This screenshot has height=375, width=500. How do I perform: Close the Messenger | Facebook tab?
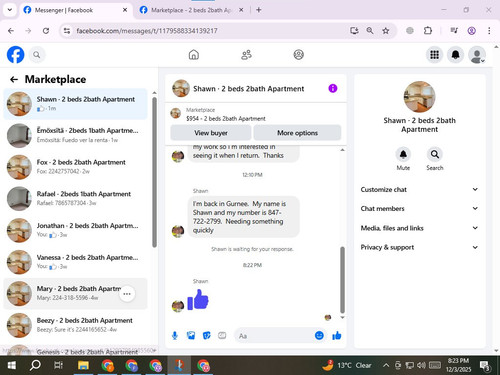point(125,10)
